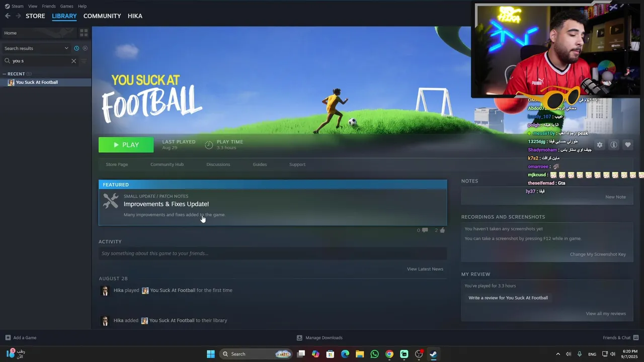The width and height of the screenshot is (644, 362).
Task: Open the game settings gear icon
Action: (x=600, y=145)
